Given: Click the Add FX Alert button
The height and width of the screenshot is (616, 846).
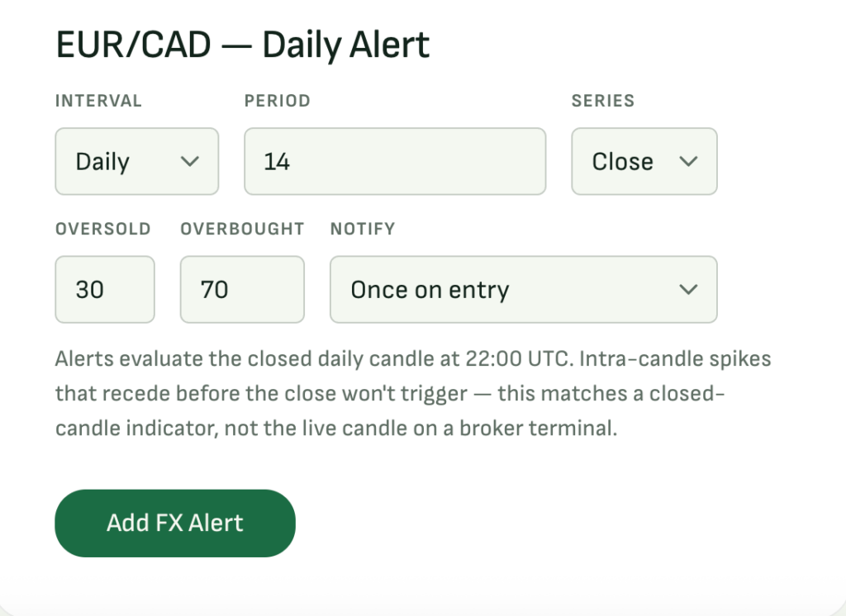Looking at the screenshot, I should click(175, 524).
